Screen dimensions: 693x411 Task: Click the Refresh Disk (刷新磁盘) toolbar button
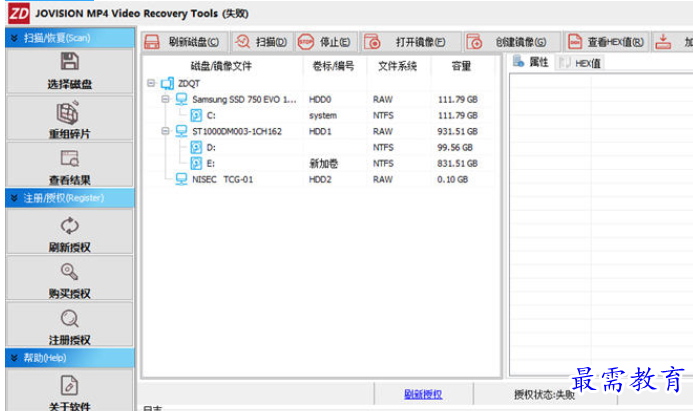[185, 42]
